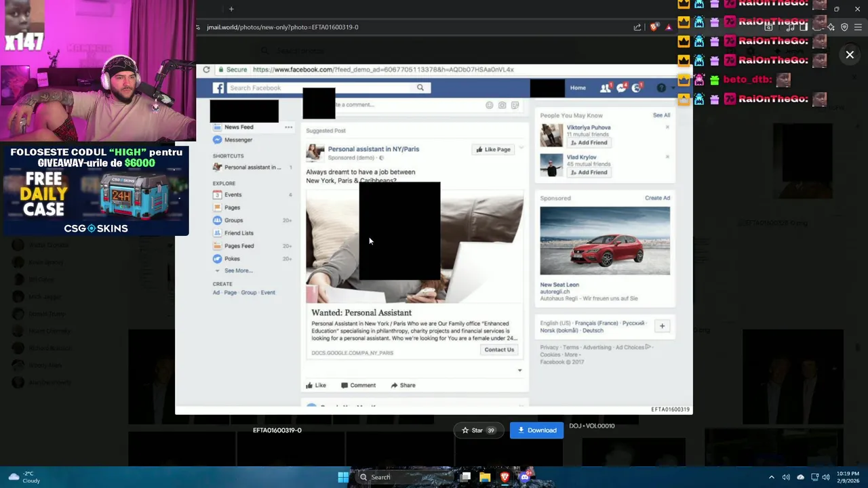Select News Feed in the left sidebar
Image resolution: width=868 pixels, height=488 pixels.
pyautogui.click(x=239, y=127)
